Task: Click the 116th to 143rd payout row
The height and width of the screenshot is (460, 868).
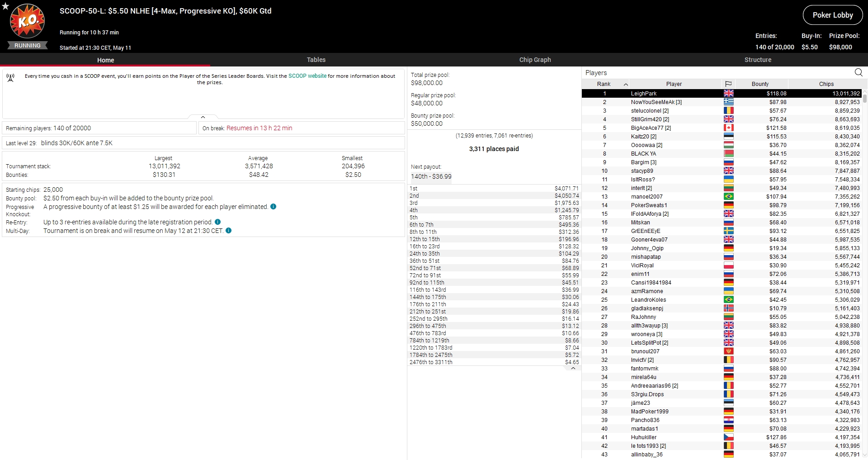Action: click(494, 290)
